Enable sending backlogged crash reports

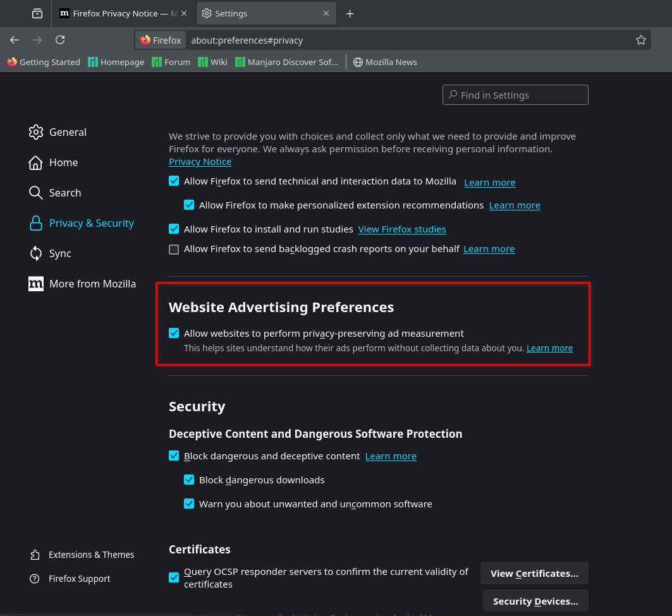tap(174, 249)
